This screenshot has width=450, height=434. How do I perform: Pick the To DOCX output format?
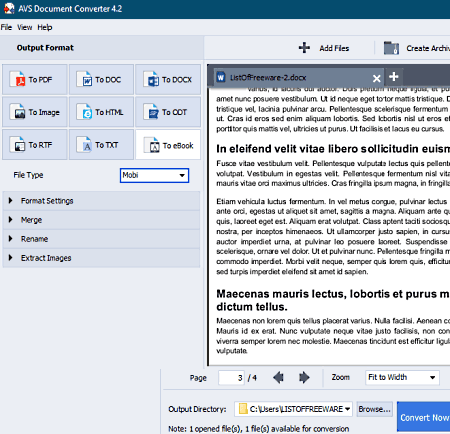(168, 80)
